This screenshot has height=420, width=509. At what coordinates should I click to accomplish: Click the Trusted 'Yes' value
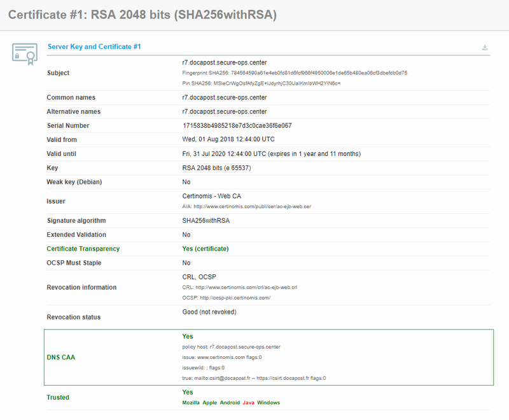(188, 392)
